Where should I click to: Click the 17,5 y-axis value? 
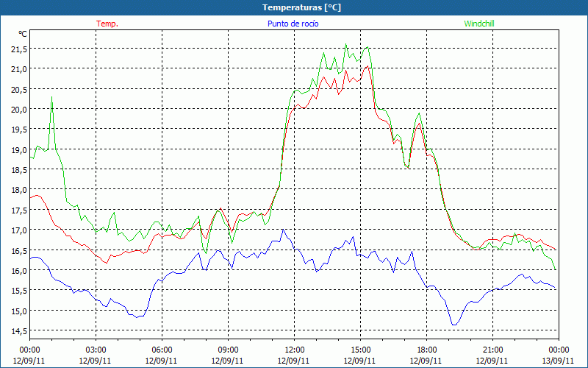(x=19, y=210)
